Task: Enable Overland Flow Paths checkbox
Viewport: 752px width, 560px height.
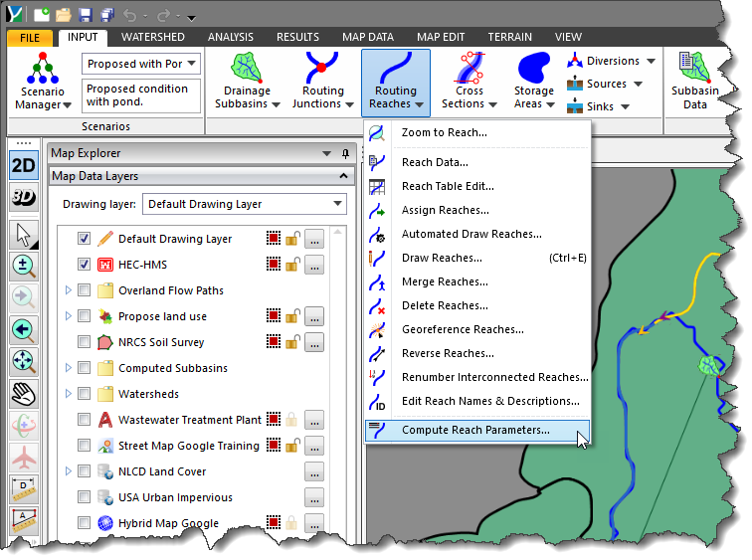Action: (x=84, y=290)
